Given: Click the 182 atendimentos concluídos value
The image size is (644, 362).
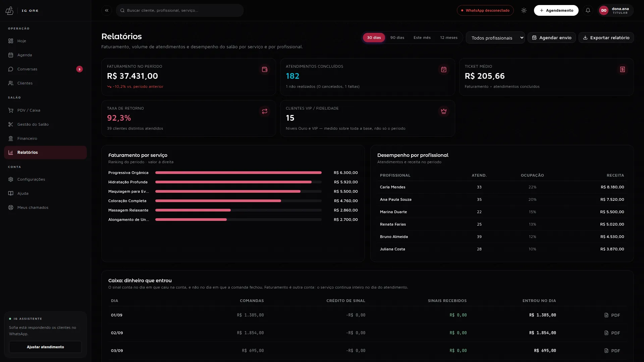Looking at the screenshot, I should (x=292, y=76).
